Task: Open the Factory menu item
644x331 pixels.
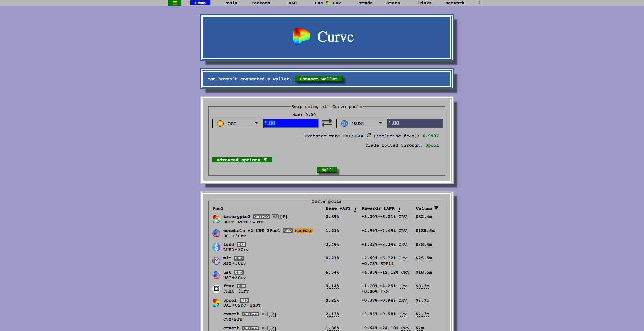Action: [261, 3]
